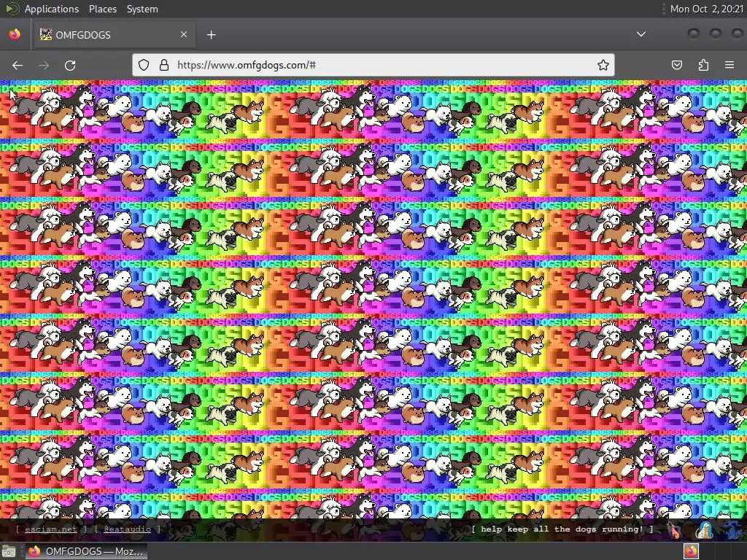Switch to OMFGDOGS Mozilla taskbar window
Screen dimensions: 747x560
(x=86, y=551)
